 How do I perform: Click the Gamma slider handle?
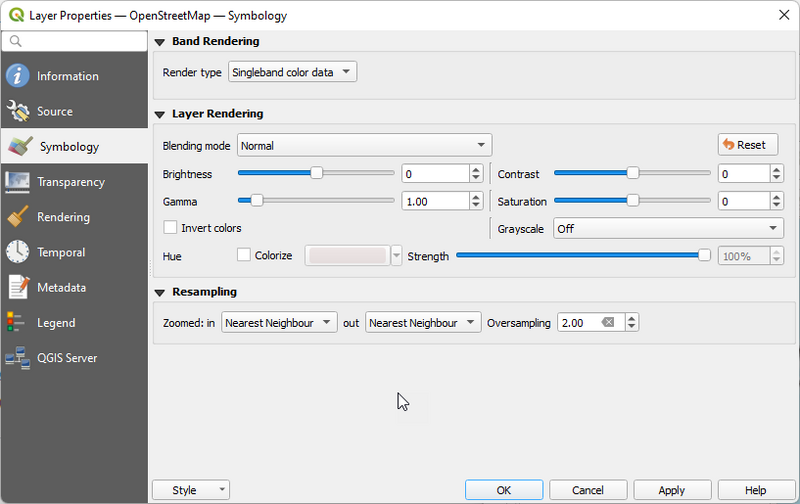257,200
